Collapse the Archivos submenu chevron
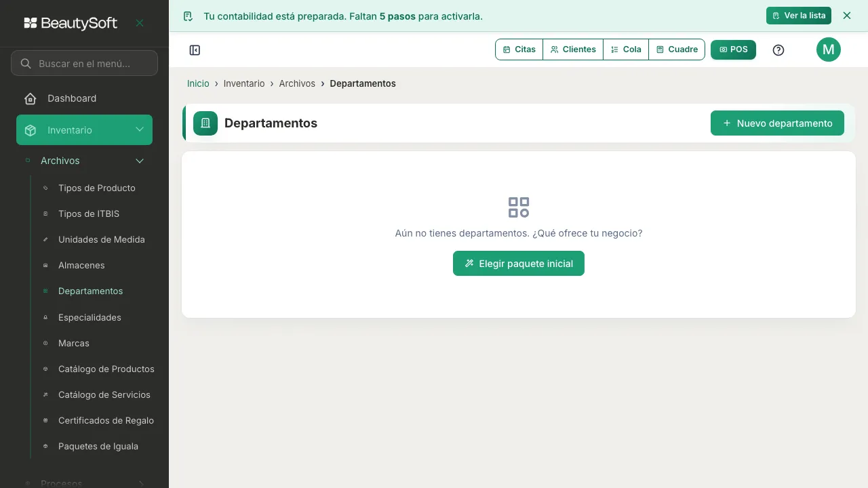Viewport: 868px width, 488px height. point(140,161)
